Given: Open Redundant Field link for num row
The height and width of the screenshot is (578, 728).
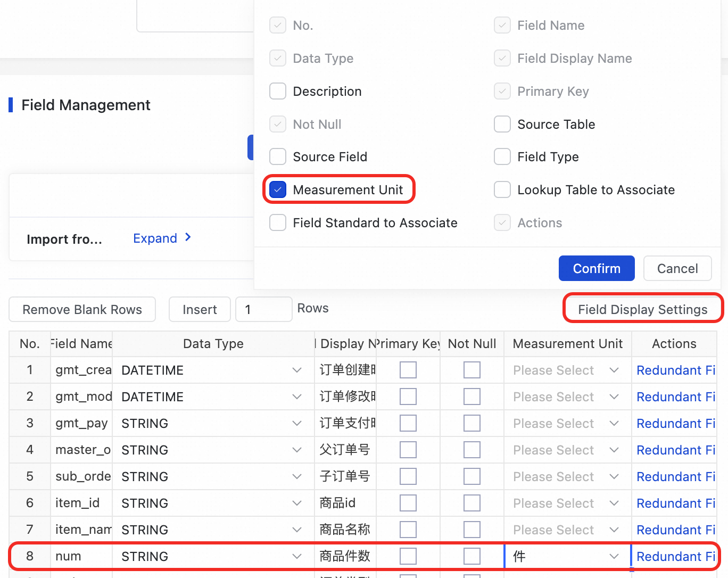Looking at the screenshot, I should click(676, 556).
